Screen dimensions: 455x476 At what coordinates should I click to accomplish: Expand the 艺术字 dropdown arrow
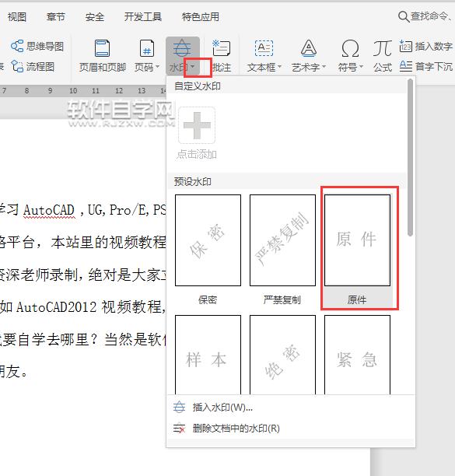[324, 66]
